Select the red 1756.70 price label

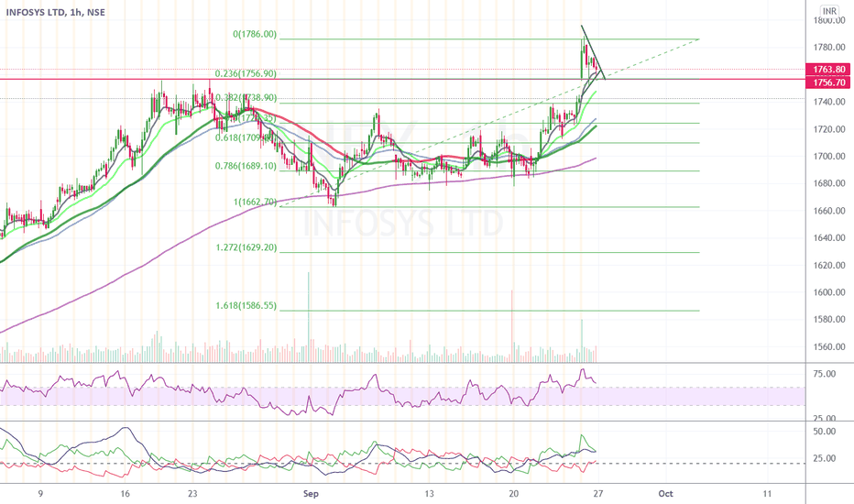828,82
